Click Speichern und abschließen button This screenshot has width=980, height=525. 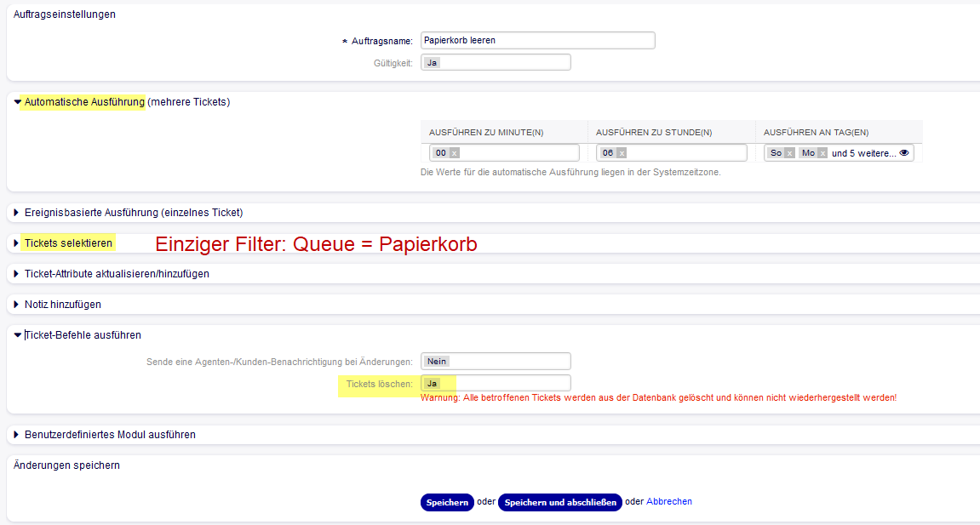tap(559, 502)
